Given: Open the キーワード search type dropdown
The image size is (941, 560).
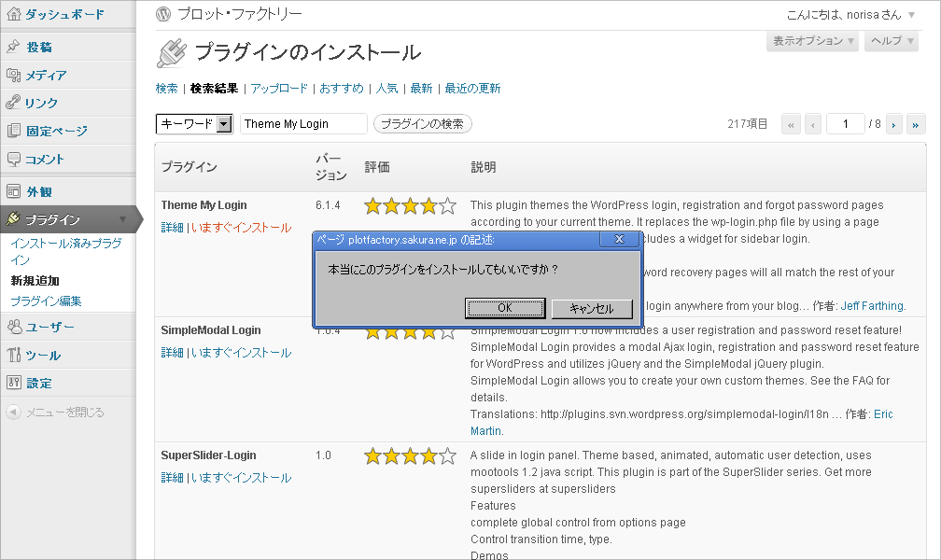Looking at the screenshot, I should tap(194, 123).
